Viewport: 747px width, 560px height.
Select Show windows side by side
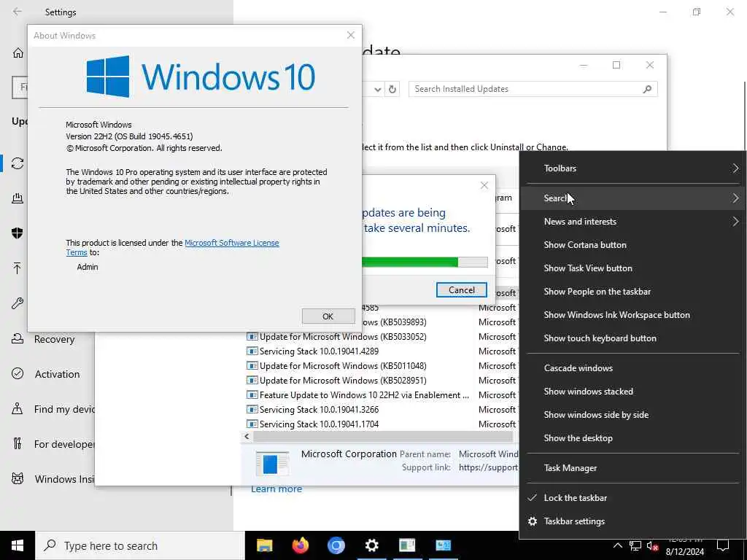(632, 415)
